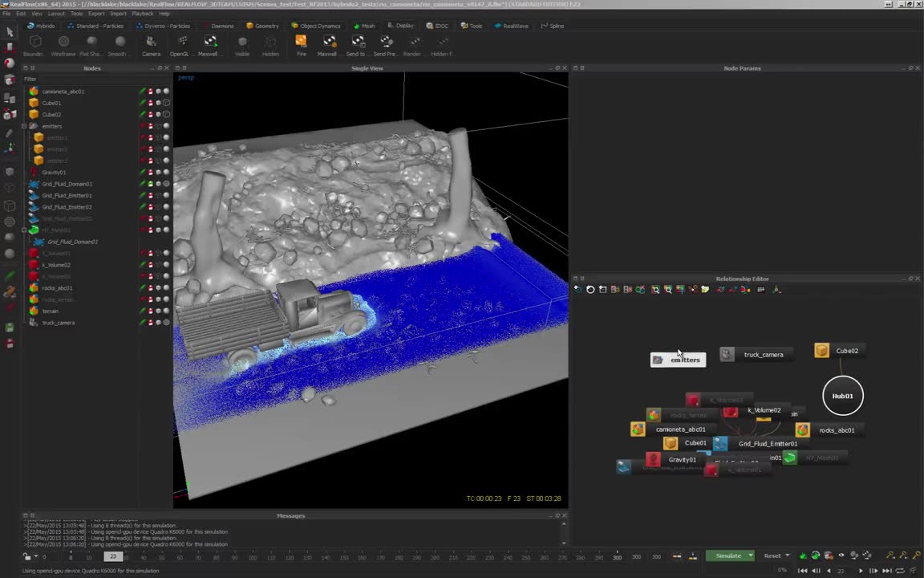The width and height of the screenshot is (924, 578).
Task: Click the Fire render icon
Action: coord(301,42)
